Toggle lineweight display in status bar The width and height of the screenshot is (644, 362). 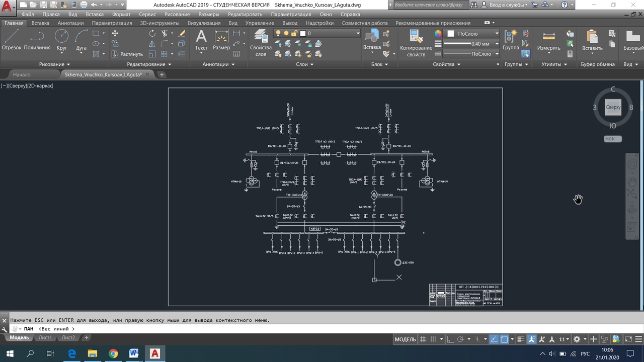[x=521, y=339]
